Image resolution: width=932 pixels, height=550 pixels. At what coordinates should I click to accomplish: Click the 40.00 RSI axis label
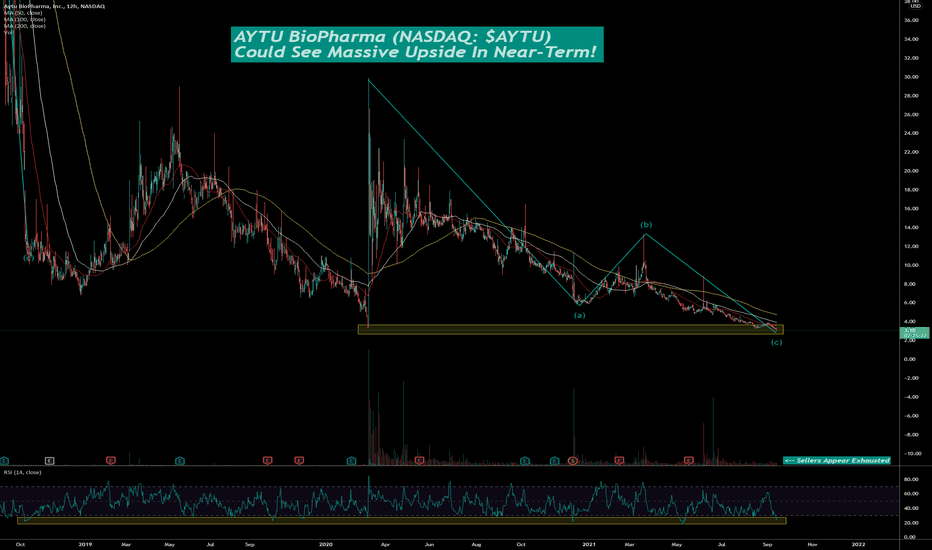click(911, 508)
